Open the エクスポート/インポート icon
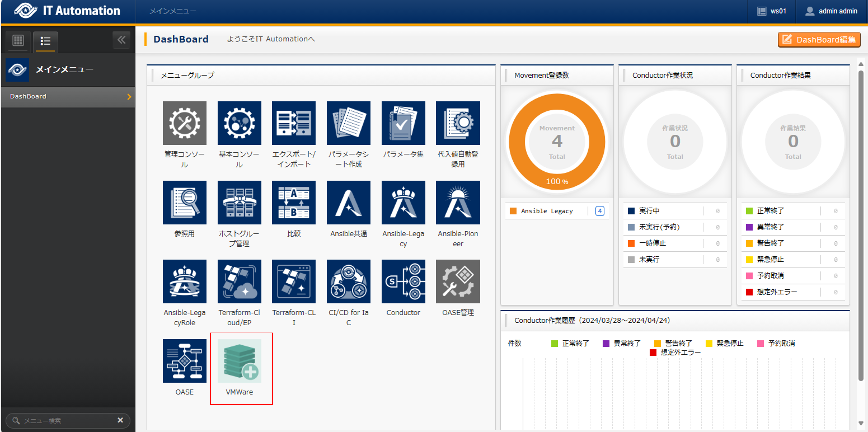Viewport: 868px width, 432px height. [294, 123]
